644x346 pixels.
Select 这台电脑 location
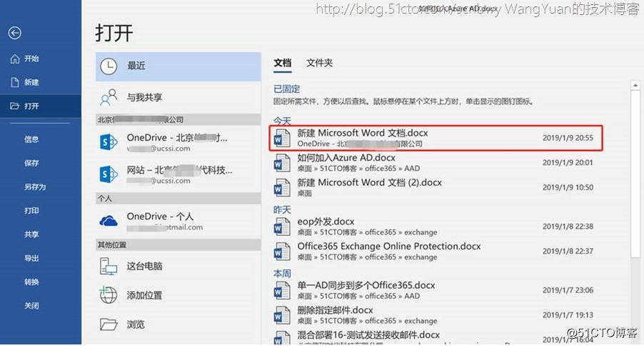point(178,266)
